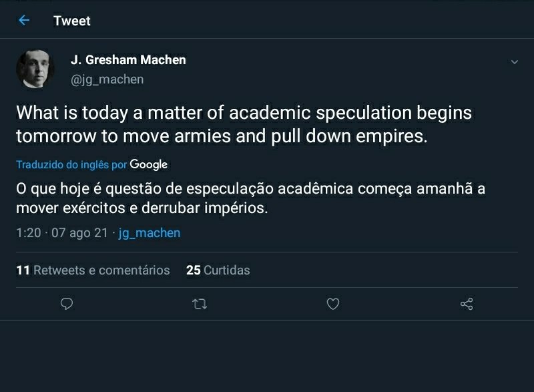This screenshot has height=392, width=534.
Task: Click the 1:20 time of the tweet
Action: coord(28,233)
